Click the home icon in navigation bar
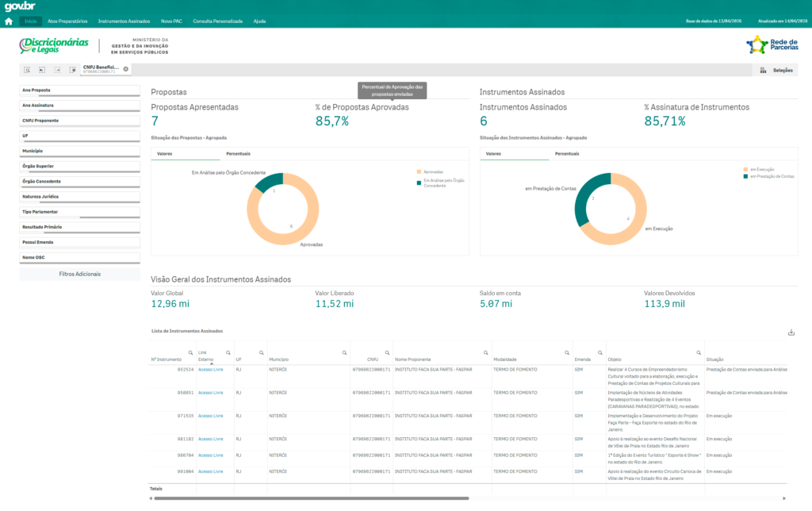Image resolution: width=812 pixels, height=511 pixels. click(x=9, y=21)
